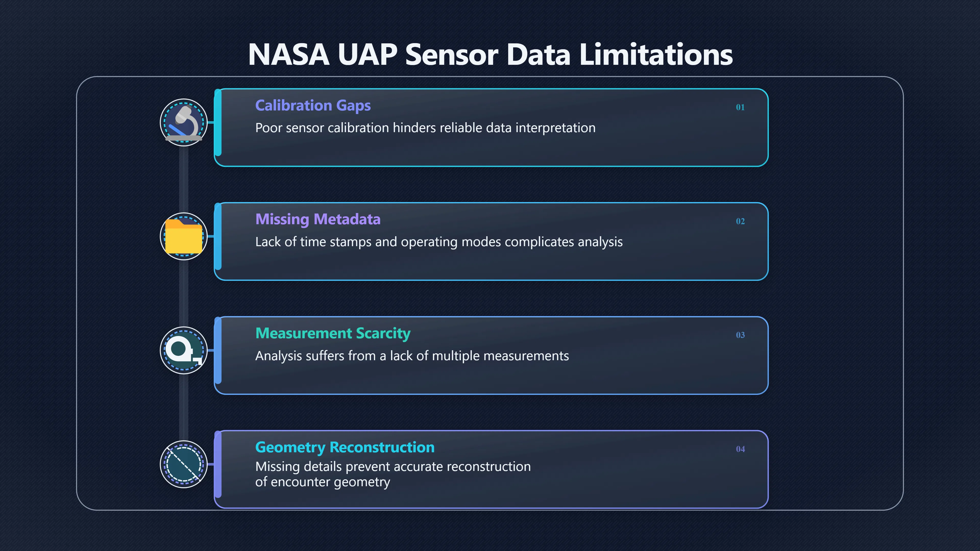The image size is (980, 551).
Task: Click the tape measure icon
Action: click(x=184, y=350)
